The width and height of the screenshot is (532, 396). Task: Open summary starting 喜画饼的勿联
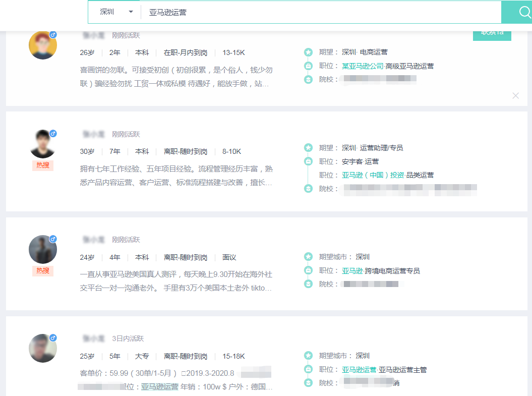coord(176,77)
